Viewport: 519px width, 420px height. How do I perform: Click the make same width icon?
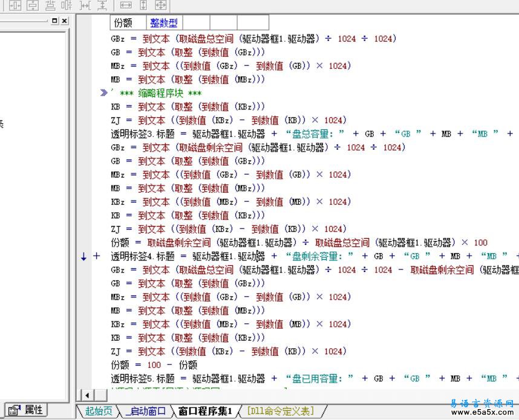[126, 5]
